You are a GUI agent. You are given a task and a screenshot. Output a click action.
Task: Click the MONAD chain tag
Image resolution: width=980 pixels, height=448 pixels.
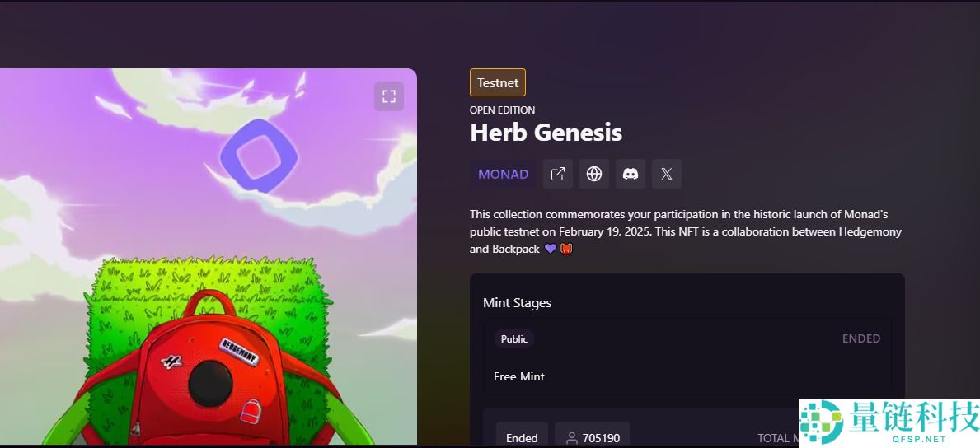[x=503, y=174]
